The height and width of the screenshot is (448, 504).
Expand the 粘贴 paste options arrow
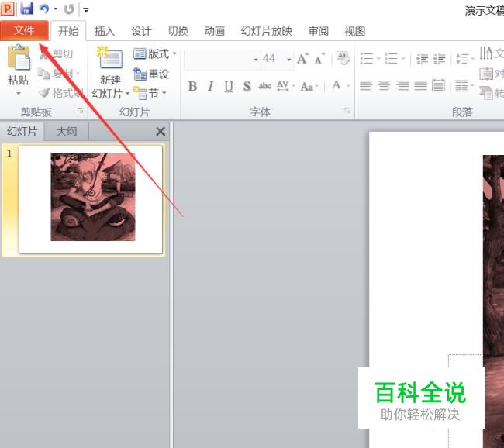[19, 94]
